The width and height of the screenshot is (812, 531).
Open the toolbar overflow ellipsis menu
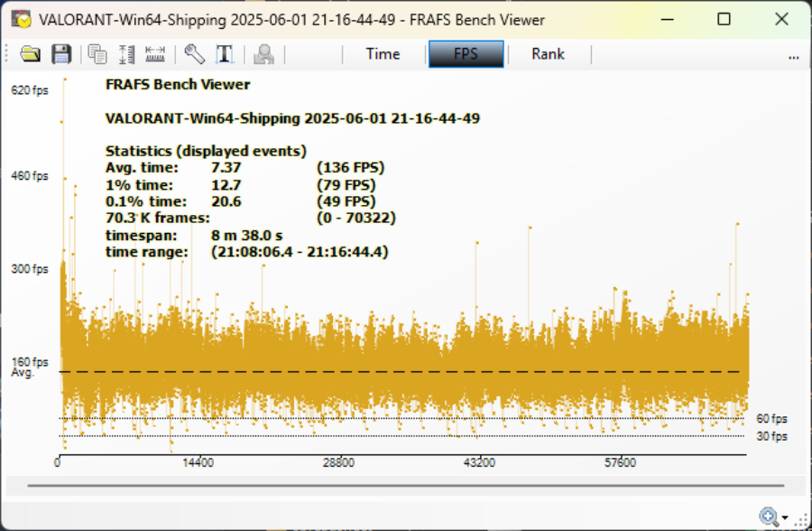point(793,57)
